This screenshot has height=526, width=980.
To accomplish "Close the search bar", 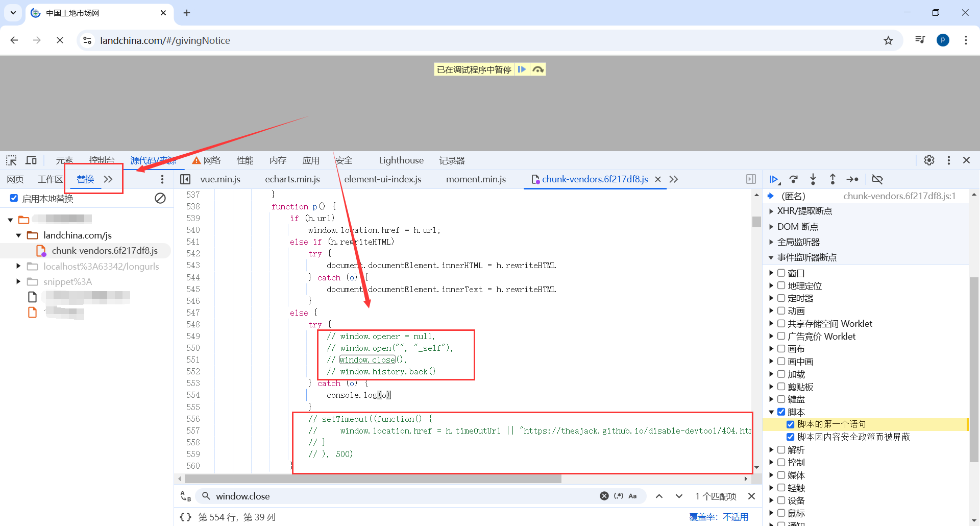I will [x=751, y=496].
